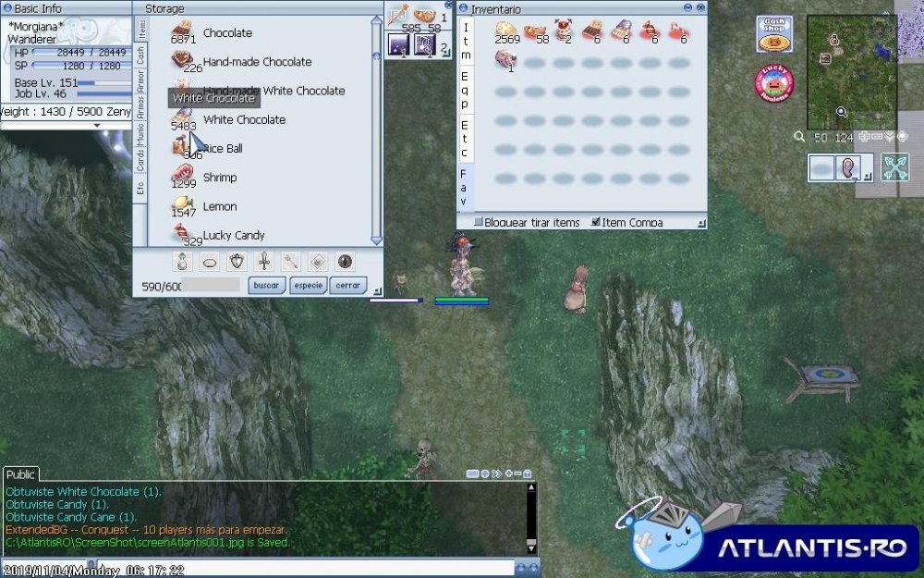Enable the Bloquear tirar items checkbox
This screenshot has height=578, width=924.
point(479,222)
